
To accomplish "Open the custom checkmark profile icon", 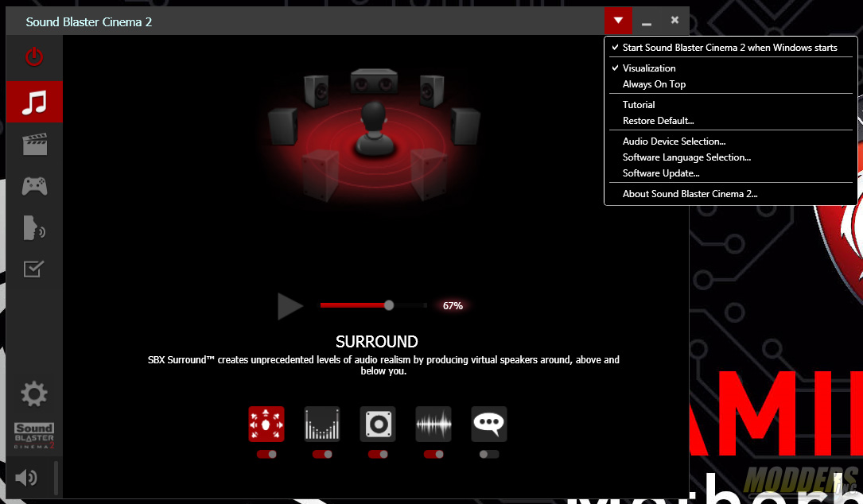I will click(x=33, y=269).
